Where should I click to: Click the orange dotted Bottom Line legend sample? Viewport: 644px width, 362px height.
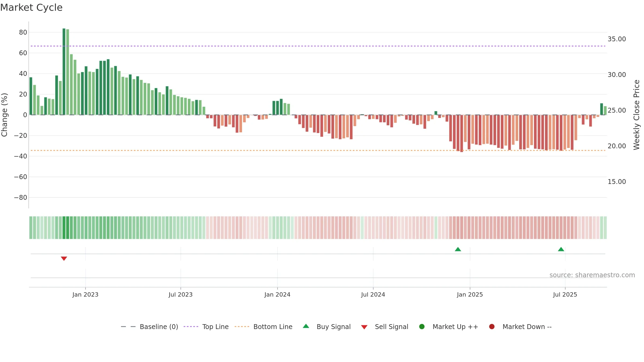point(242,327)
